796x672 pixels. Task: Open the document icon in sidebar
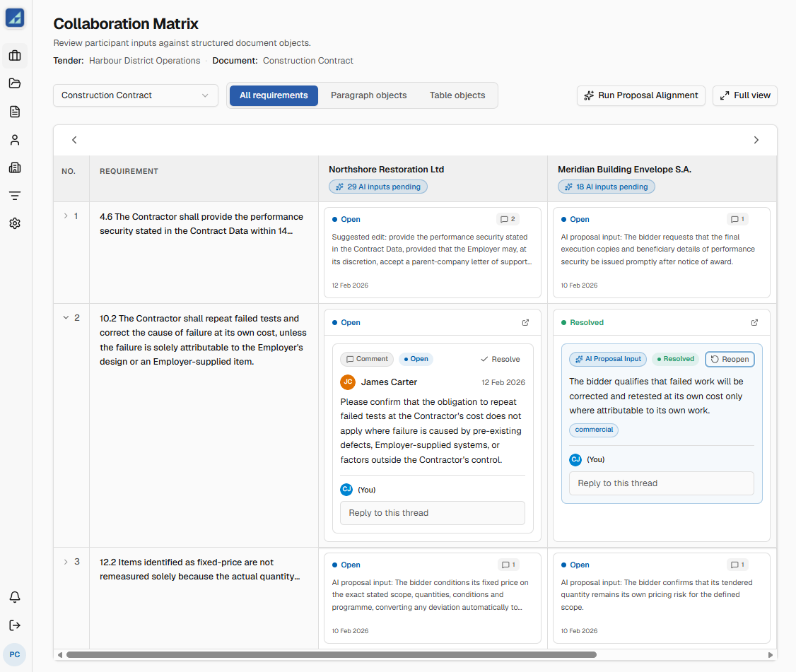[x=15, y=112]
